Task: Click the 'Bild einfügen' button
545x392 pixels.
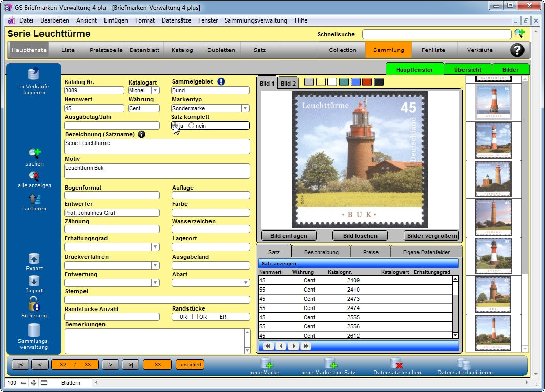Action: click(288, 236)
